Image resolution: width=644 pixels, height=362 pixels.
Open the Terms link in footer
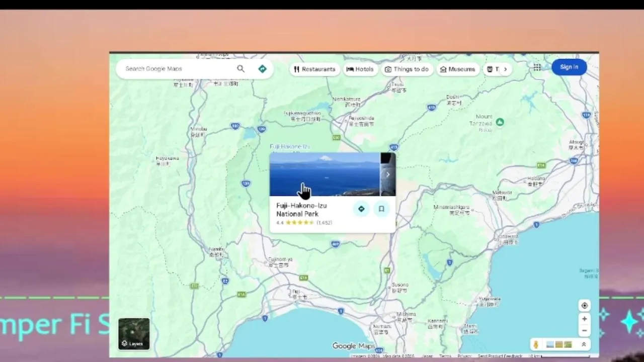tap(445, 356)
